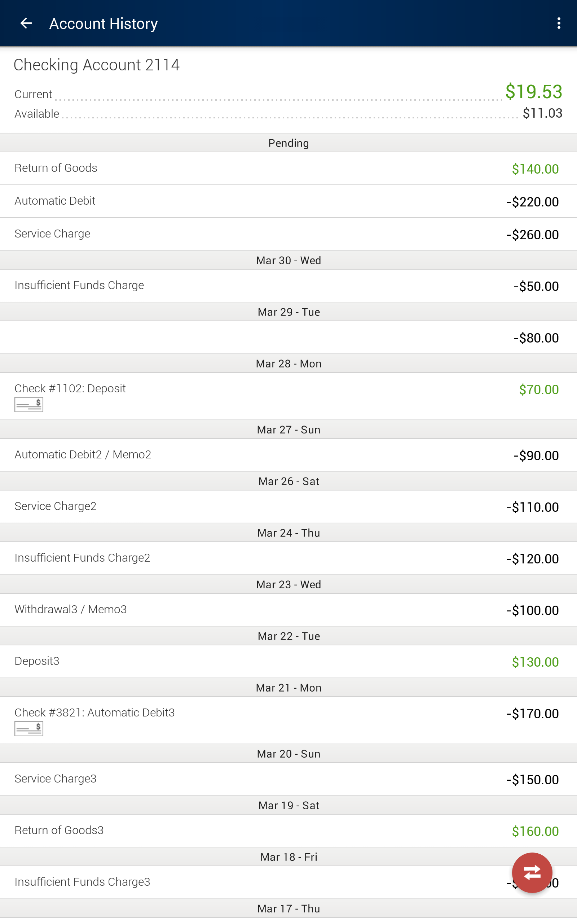Image resolution: width=577 pixels, height=924 pixels.
Task: Tap the Insufficient Funds Charge -$50.00 row
Action: tap(288, 286)
